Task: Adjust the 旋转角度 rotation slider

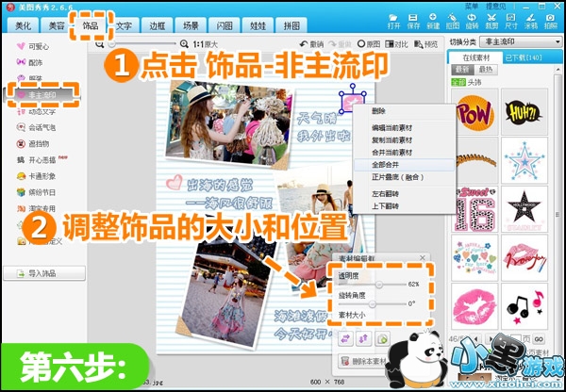Action: (x=372, y=304)
